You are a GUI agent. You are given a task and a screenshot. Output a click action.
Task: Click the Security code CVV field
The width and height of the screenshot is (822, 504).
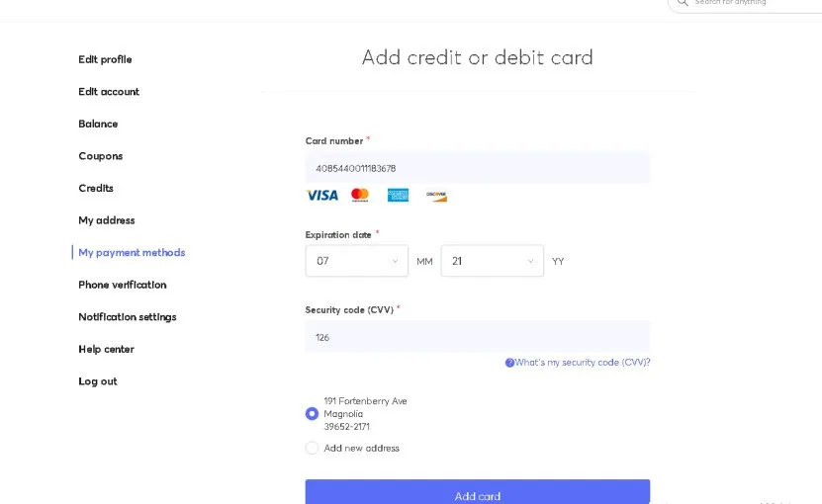478,337
